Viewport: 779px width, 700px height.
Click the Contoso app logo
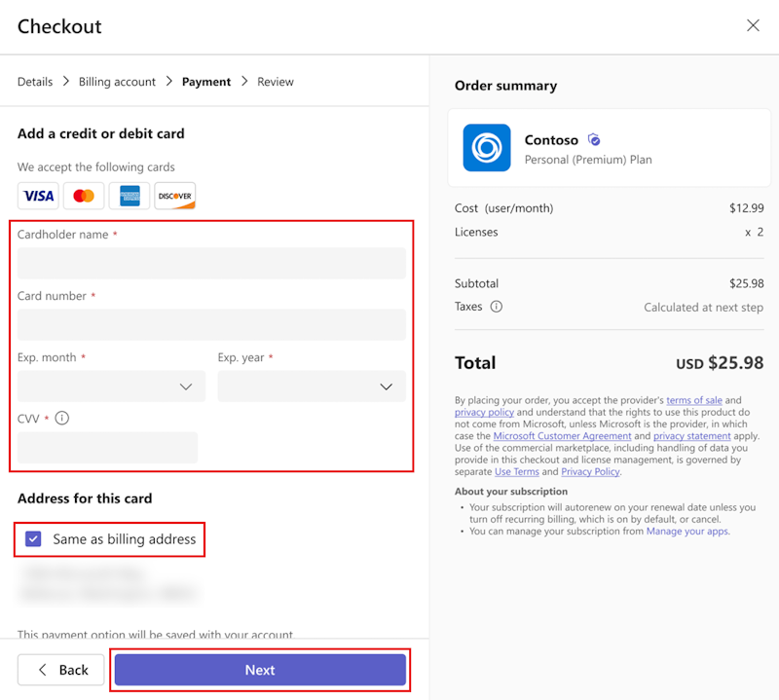487,148
